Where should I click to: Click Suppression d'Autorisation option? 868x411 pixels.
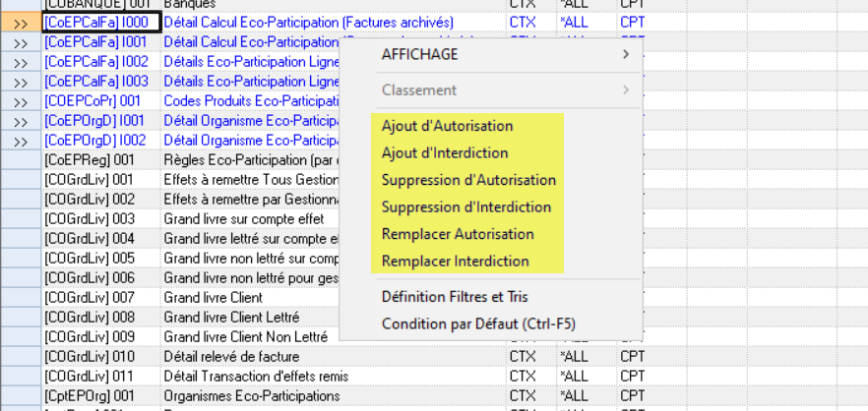(468, 181)
